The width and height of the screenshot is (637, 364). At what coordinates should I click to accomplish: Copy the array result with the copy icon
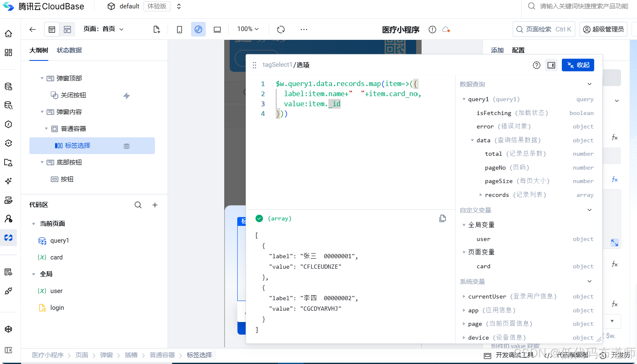(443, 218)
